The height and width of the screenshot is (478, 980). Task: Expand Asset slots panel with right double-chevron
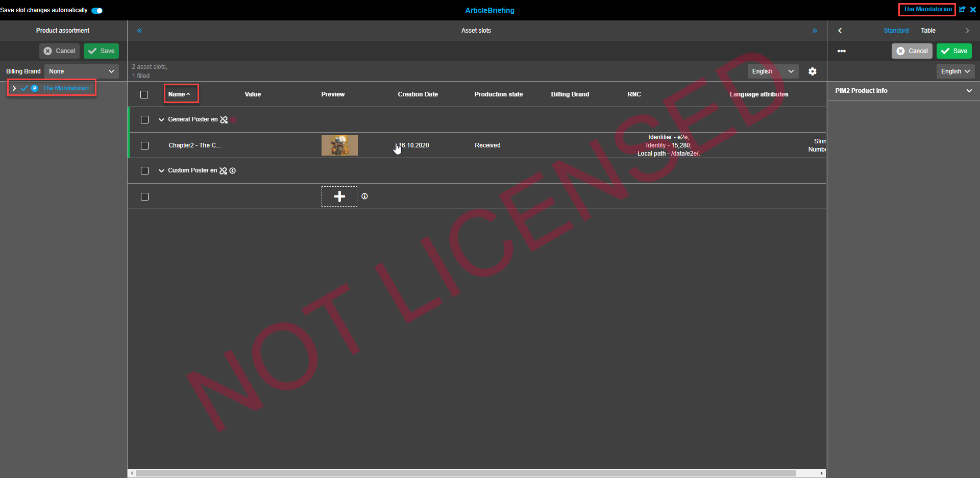[x=815, y=31]
